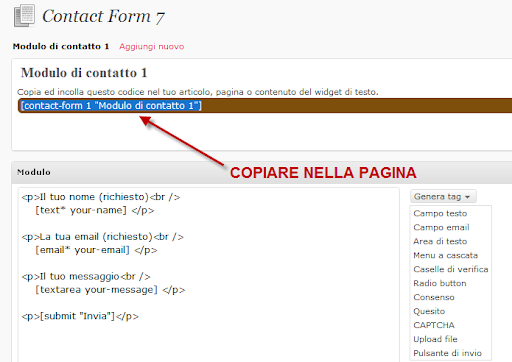Viewport: 512px width, 362px height.
Task: Choose Consenso tag option
Action: pos(434,297)
